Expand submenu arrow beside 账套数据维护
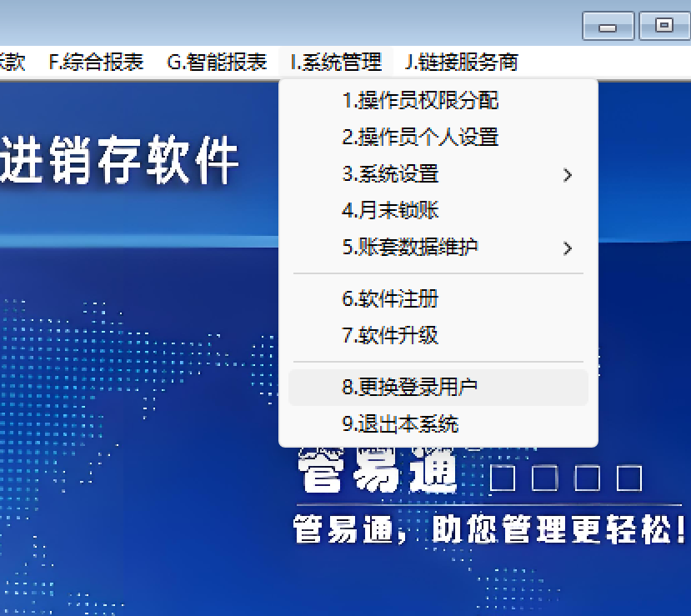This screenshot has width=691, height=616. 568,248
